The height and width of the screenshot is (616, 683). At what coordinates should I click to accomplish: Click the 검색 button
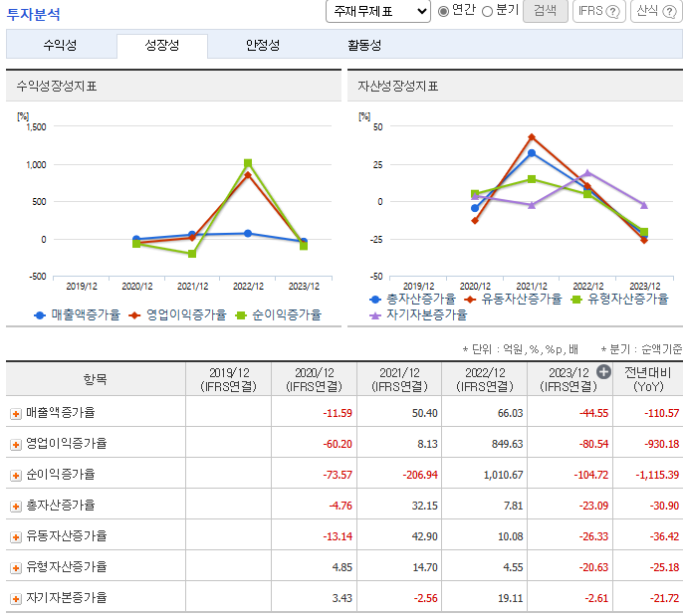coord(546,10)
